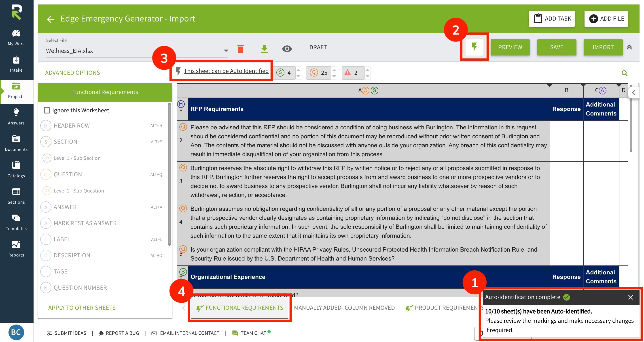
Task: Click the green download file icon
Action: point(264,49)
